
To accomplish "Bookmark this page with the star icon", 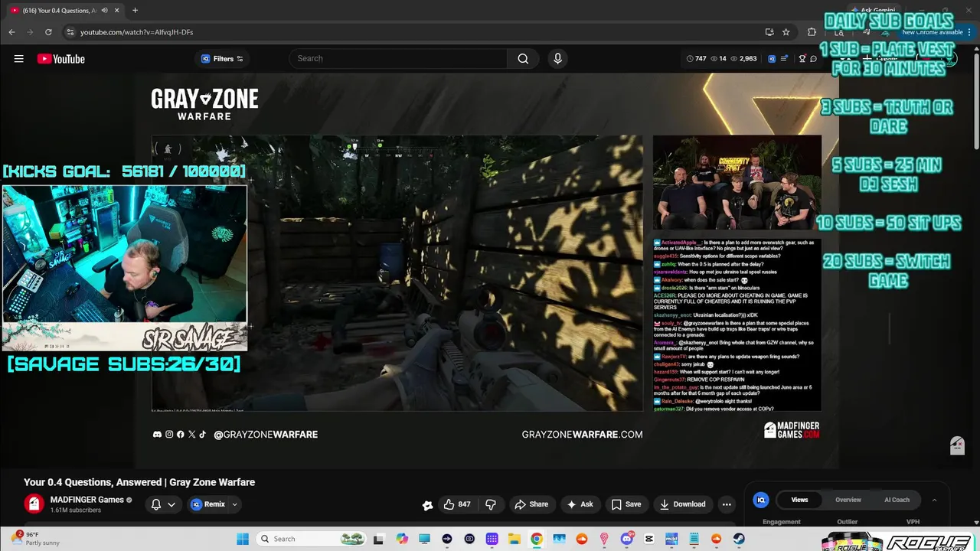I will [x=786, y=32].
